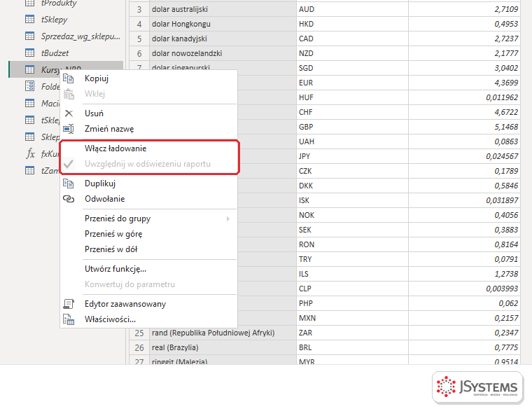Screen dimensions: 532x409
Task: Click the MXN currency code cell
Action: (352, 318)
